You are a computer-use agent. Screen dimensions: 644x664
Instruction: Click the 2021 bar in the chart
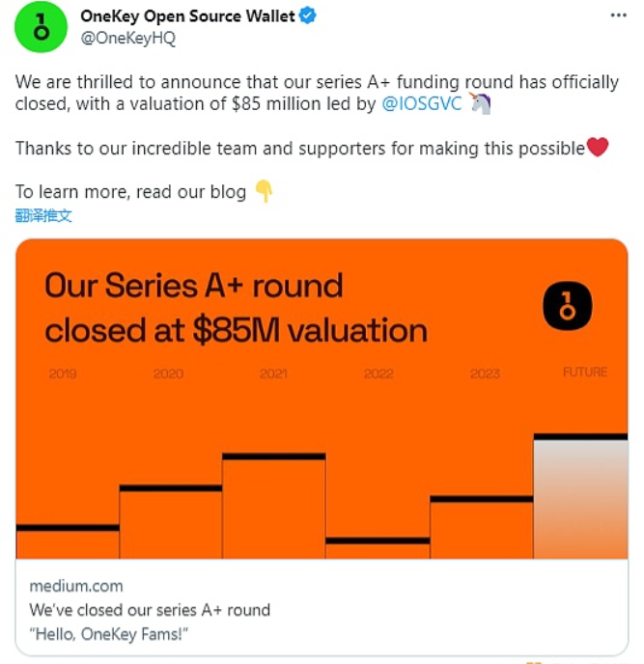tap(273, 507)
